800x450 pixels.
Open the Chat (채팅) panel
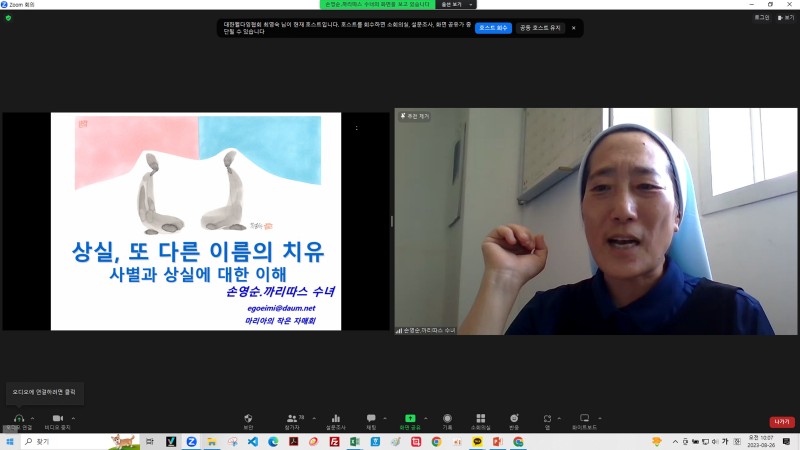click(371, 418)
